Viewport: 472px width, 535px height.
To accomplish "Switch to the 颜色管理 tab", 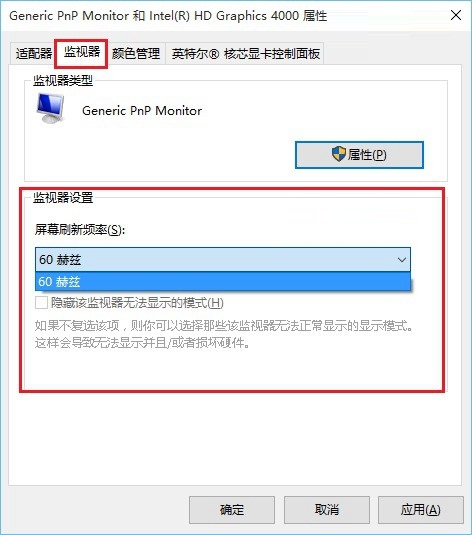I will coord(136,53).
